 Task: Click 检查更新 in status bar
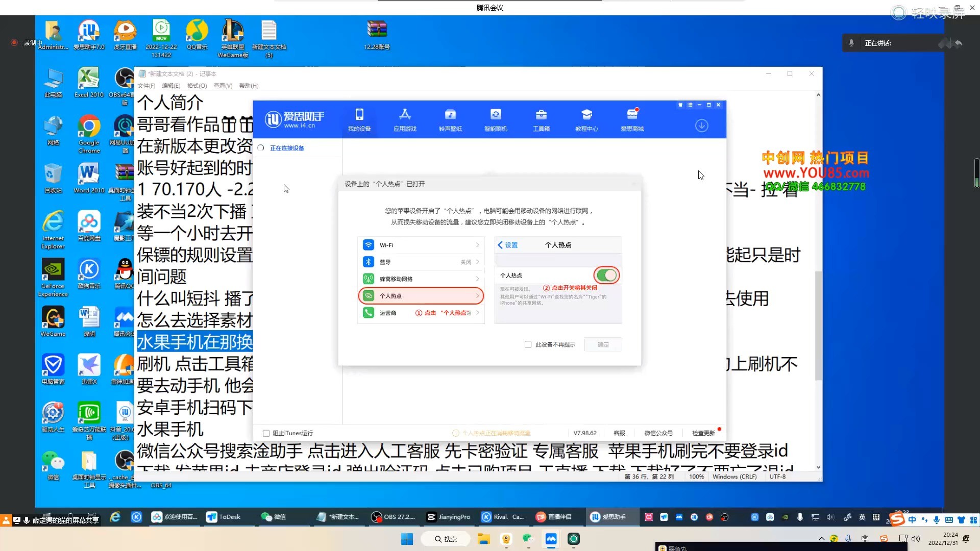pyautogui.click(x=703, y=433)
